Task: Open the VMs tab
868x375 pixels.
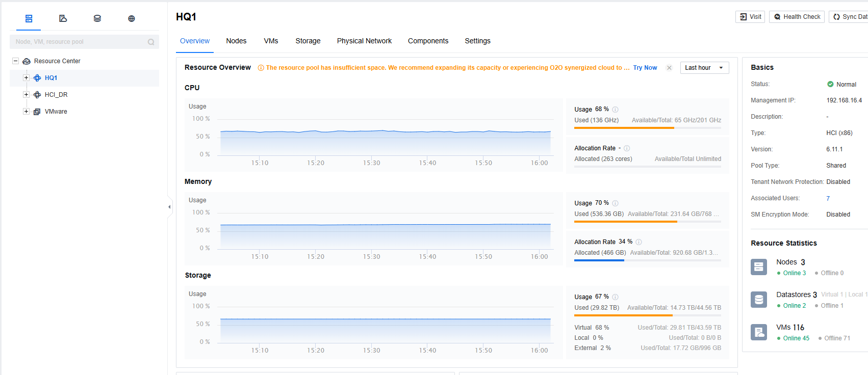Action: point(271,41)
